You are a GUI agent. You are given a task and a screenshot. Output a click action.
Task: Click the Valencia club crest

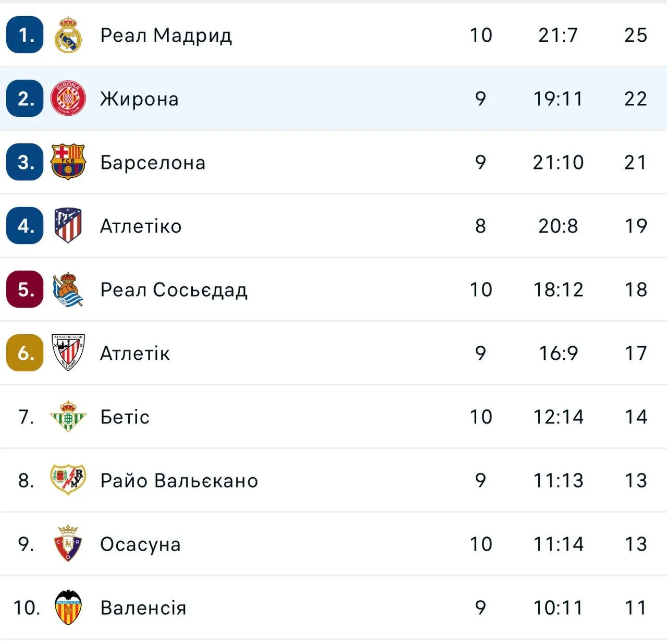[68, 607]
